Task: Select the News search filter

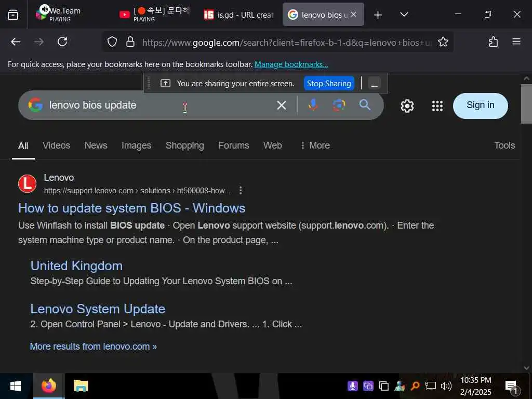Action: 96,145
